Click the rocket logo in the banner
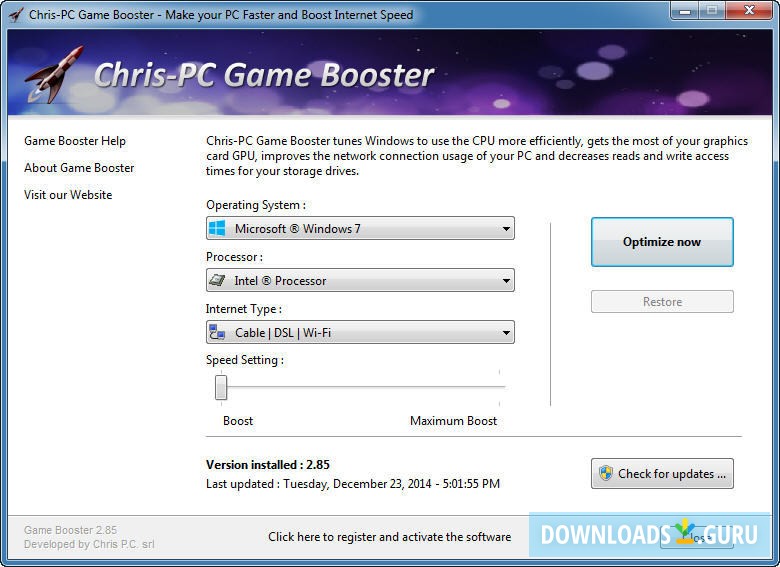The image size is (780, 567). pyautogui.click(x=54, y=74)
